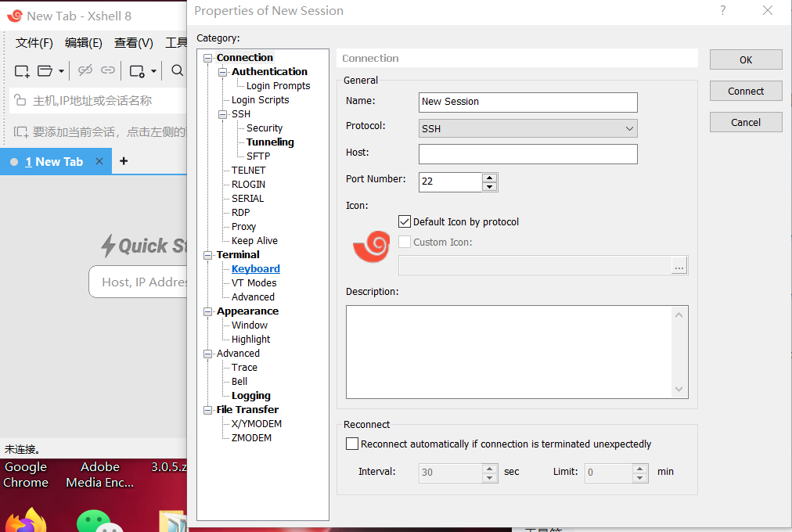Click the New Session toolbar icon
This screenshot has height=532, width=792.
pos(22,71)
